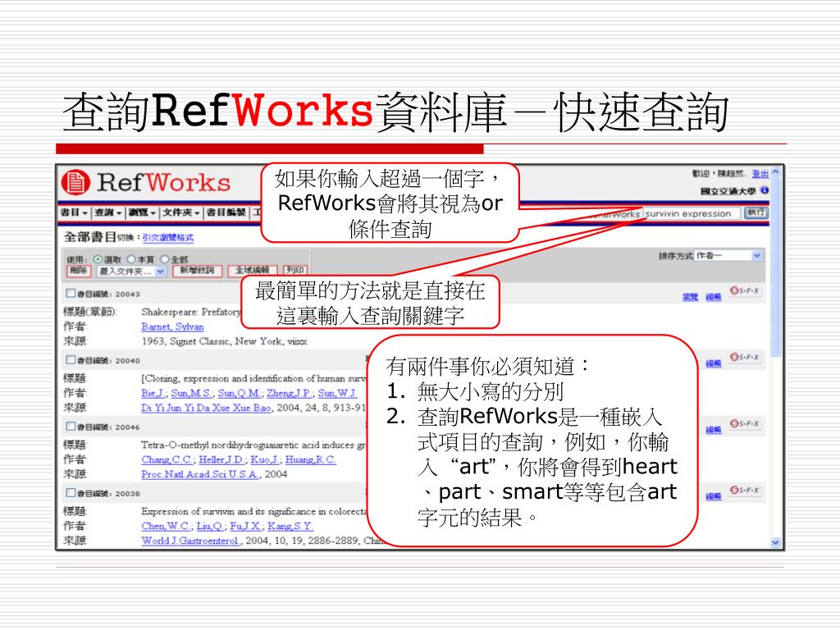Click 編輯 edit link for reference 20038
Screen dimensions: 840x630
pos(713,496)
